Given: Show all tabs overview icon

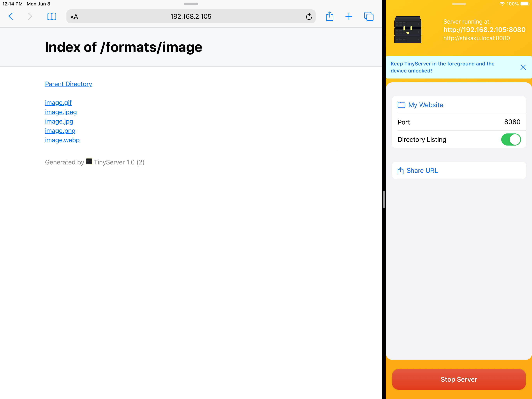Looking at the screenshot, I should tap(369, 16).
